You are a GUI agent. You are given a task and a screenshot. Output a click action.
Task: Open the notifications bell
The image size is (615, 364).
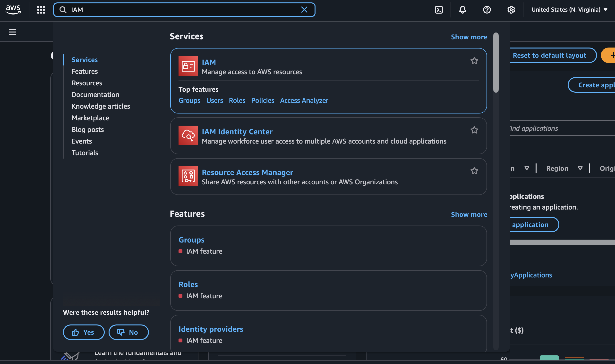tap(462, 10)
